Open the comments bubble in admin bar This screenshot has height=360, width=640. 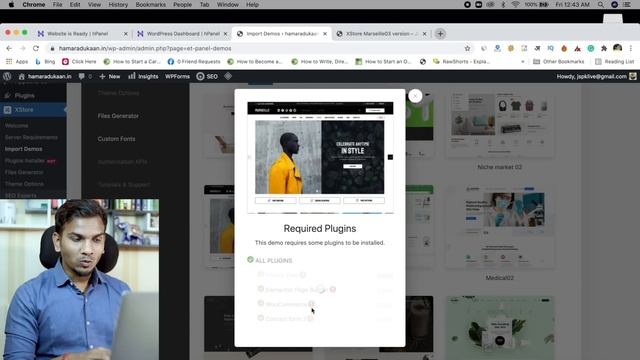point(85,76)
